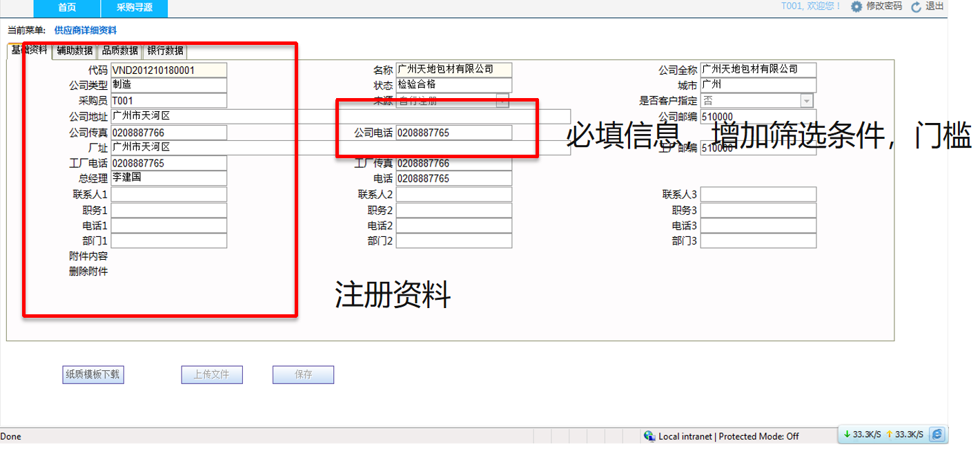Select the 银行数据 tab
Image resolution: width=980 pixels, height=449 pixels.
click(164, 50)
